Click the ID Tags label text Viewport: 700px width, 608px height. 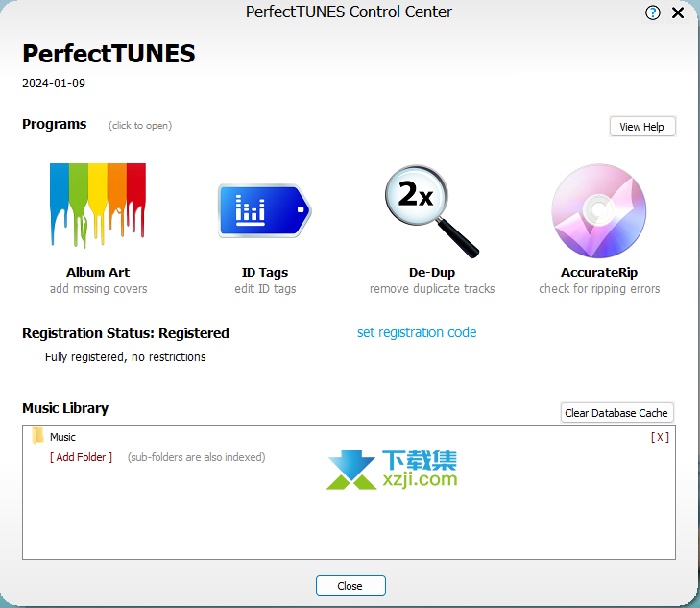[265, 273]
